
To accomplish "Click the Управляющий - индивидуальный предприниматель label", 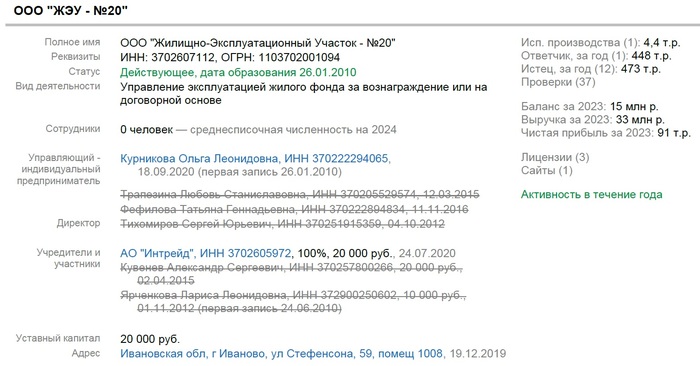I will pyautogui.click(x=58, y=169).
